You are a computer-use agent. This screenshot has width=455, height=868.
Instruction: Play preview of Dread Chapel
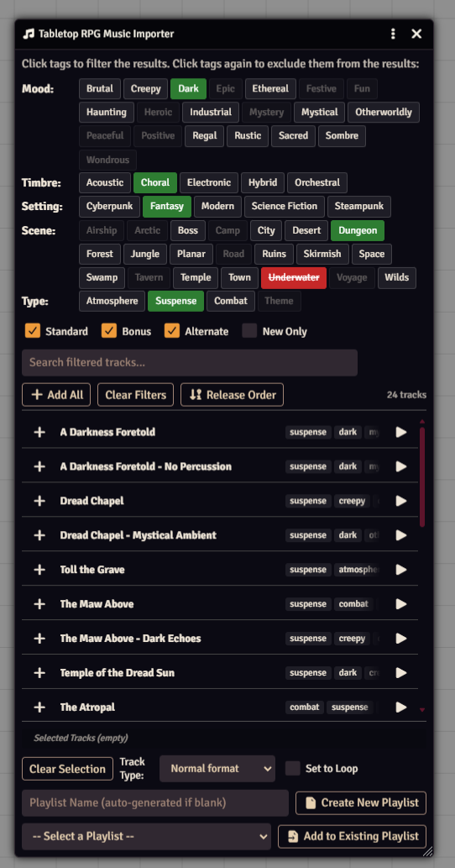point(401,501)
